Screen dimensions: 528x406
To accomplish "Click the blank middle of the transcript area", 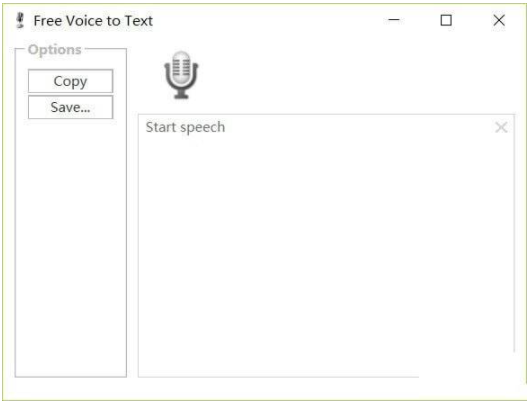I will point(326,246).
